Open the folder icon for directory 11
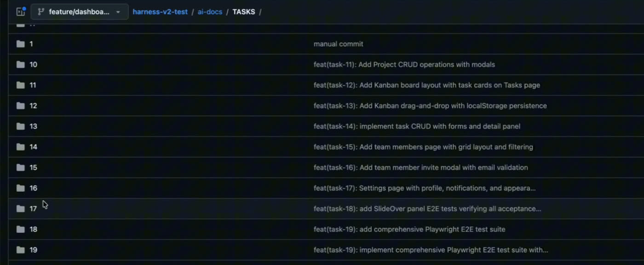644x265 pixels. coord(20,85)
